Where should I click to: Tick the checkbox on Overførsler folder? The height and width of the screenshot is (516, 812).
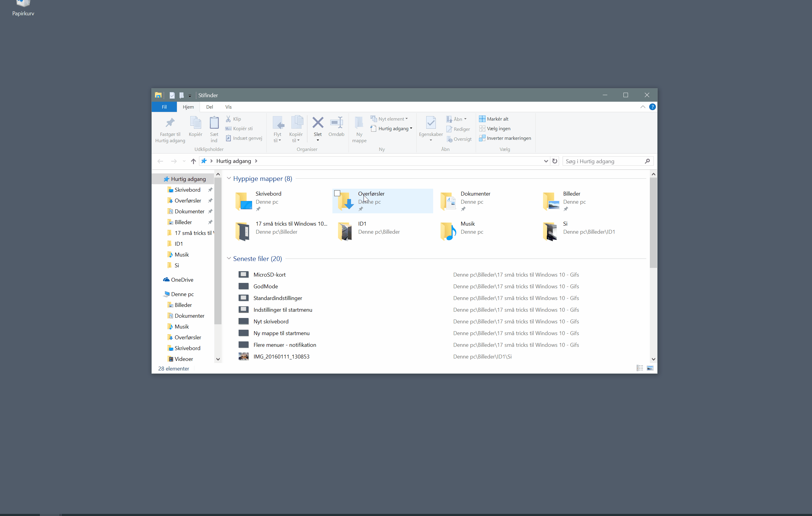tap(337, 193)
